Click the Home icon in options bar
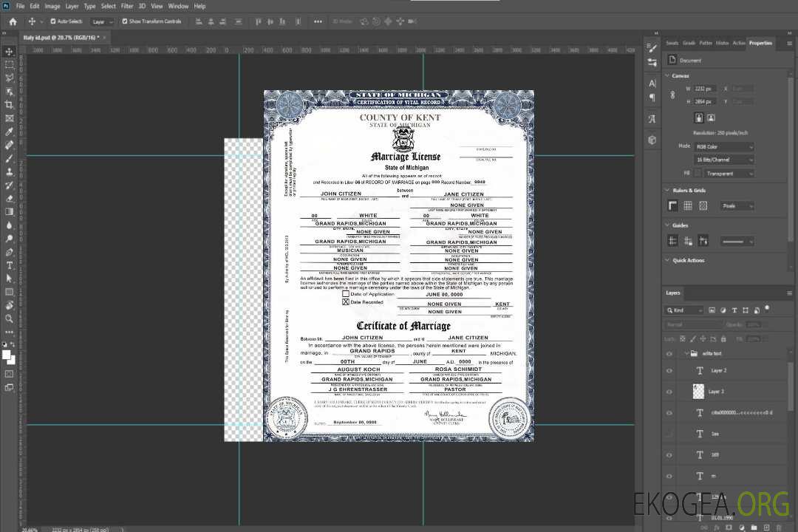 coord(13,21)
